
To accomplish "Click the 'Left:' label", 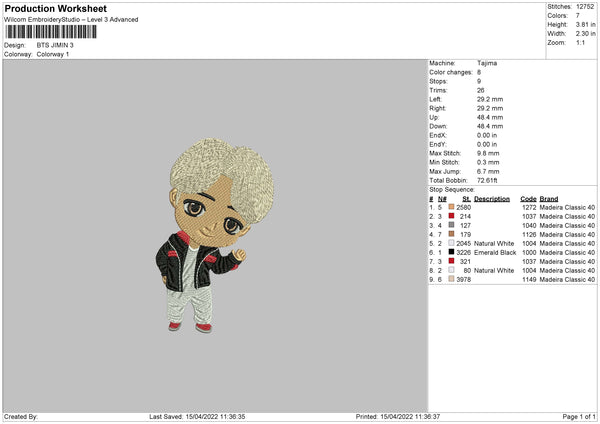I will point(435,99).
